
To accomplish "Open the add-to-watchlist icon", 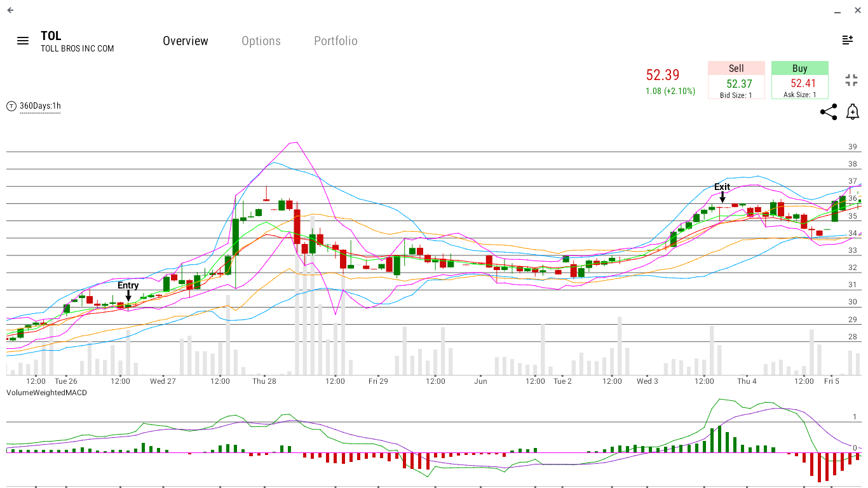I will 848,40.
